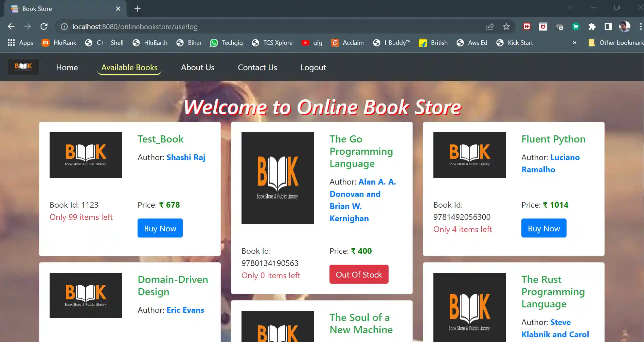644x342 pixels.
Task: Click author name Shashi Raj
Action: click(x=186, y=157)
